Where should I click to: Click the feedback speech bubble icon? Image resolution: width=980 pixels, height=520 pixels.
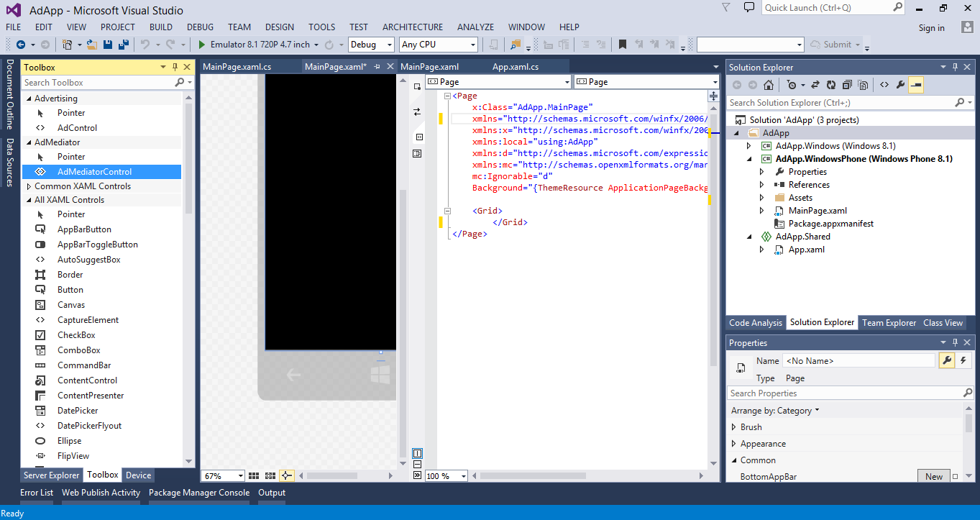point(748,8)
